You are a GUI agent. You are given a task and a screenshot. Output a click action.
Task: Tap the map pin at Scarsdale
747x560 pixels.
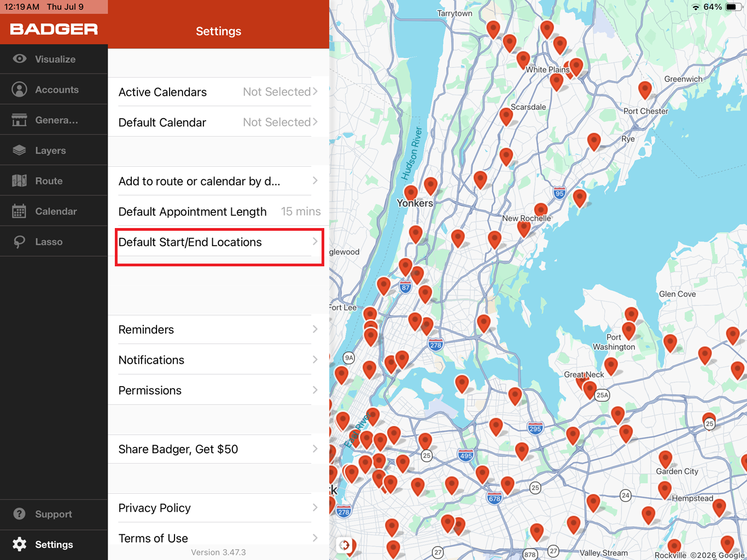(x=506, y=116)
